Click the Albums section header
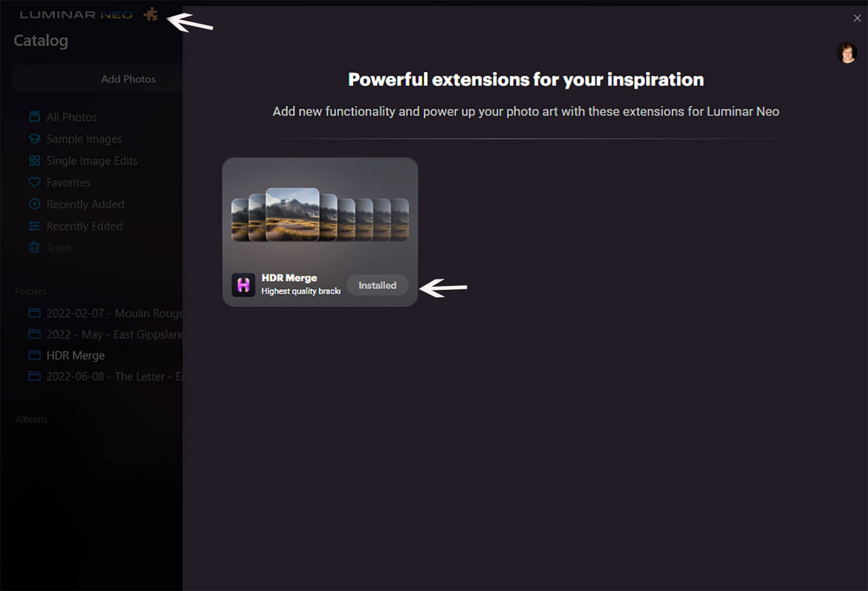 [31, 420]
